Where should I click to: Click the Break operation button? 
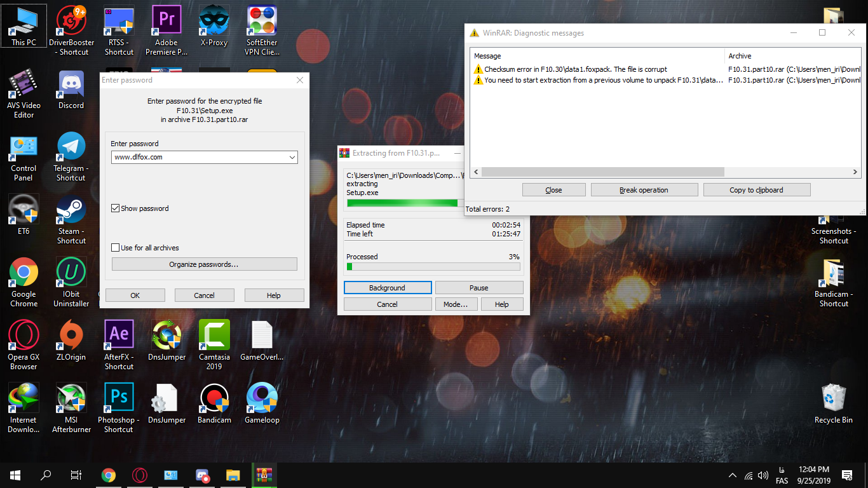pos(644,190)
